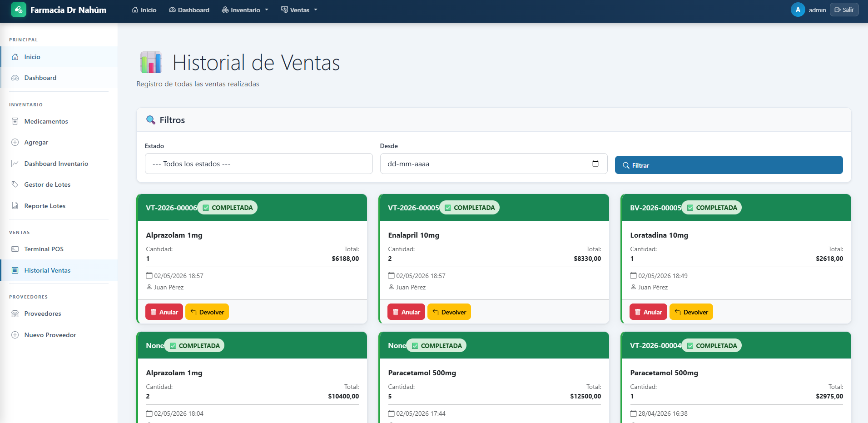The width and height of the screenshot is (868, 423).
Task: Click the Alprazolam 1mg total $6188,00
Action: [345, 259]
